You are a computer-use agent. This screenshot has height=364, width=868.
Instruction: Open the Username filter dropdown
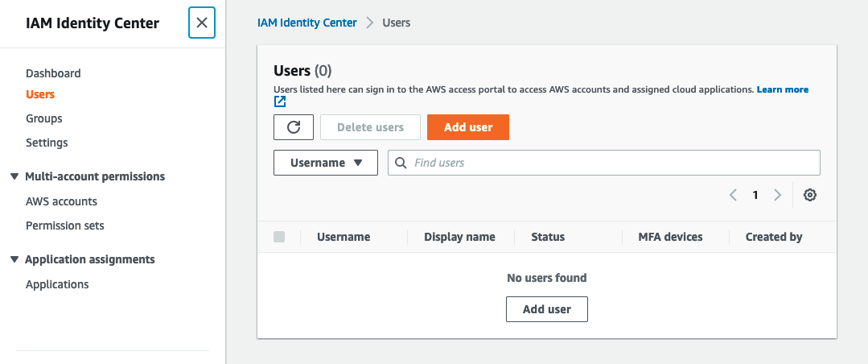[x=326, y=163]
